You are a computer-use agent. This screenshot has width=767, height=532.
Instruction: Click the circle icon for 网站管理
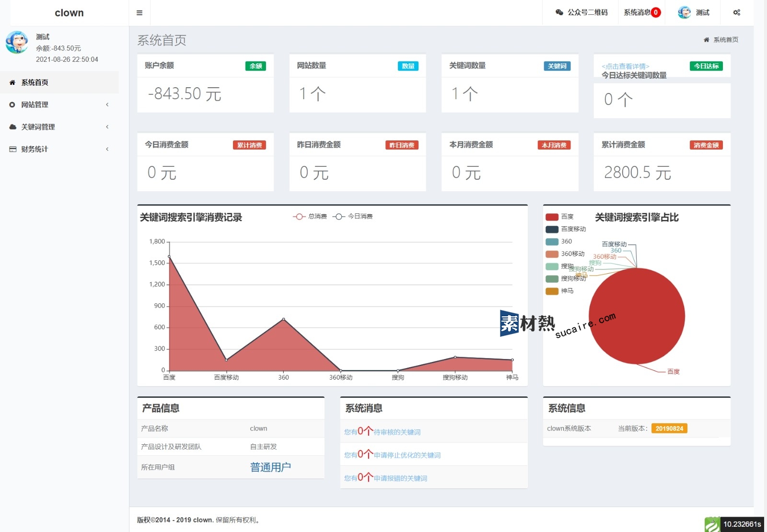point(12,104)
